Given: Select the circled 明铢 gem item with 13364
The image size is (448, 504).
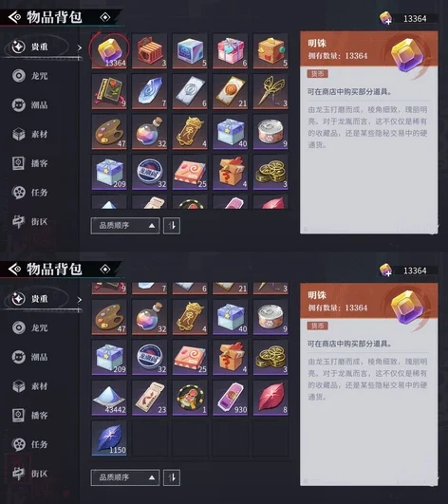Looking at the screenshot, I should click(109, 51).
